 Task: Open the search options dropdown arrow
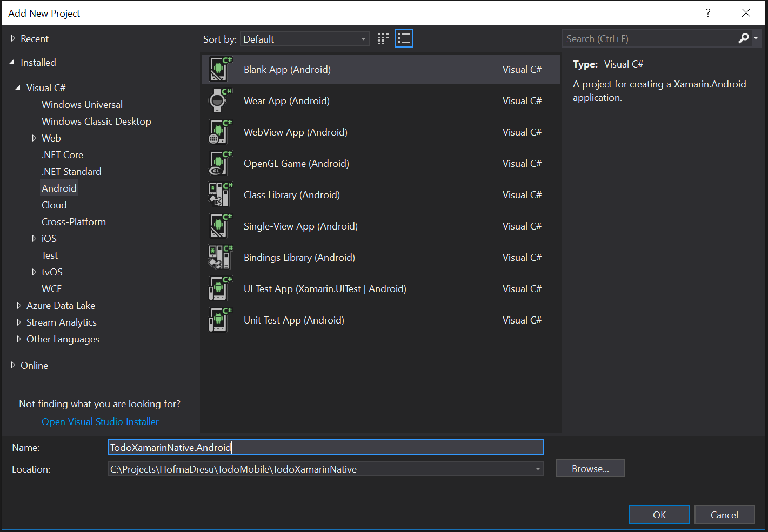(x=756, y=38)
